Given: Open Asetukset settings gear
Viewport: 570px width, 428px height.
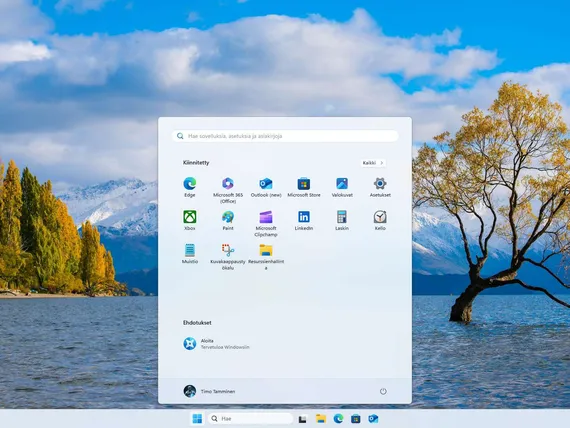Looking at the screenshot, I should click(380, 187).
